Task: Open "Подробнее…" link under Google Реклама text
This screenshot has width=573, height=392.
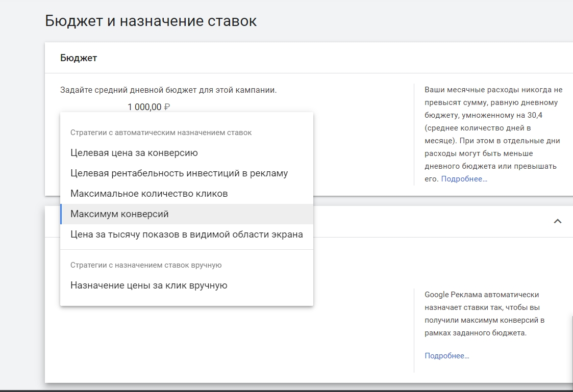Action: tap(446, 356)
